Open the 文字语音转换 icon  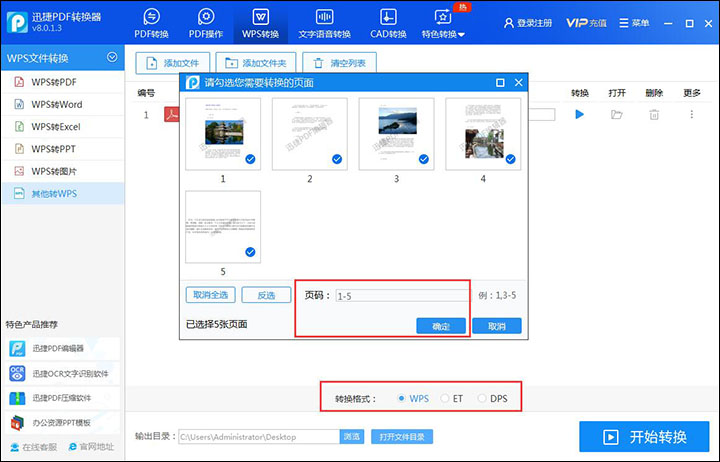click(324, 17)
